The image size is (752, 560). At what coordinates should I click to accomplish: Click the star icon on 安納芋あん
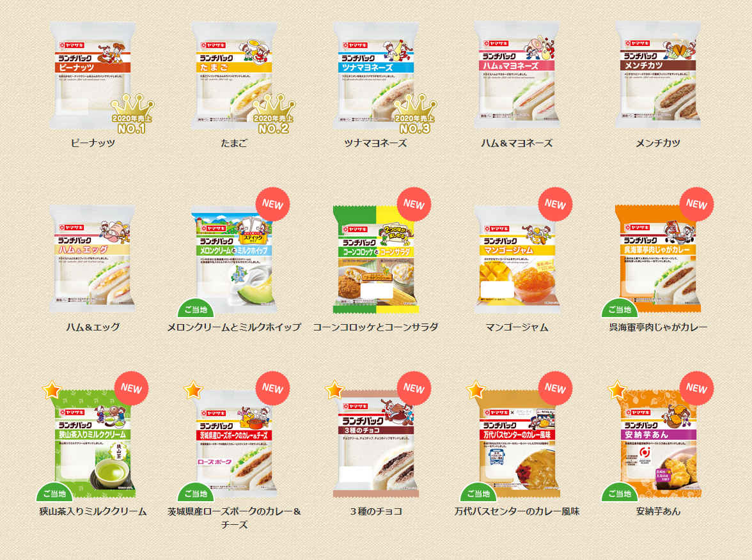pyautogui.click(x=616, y=390)
